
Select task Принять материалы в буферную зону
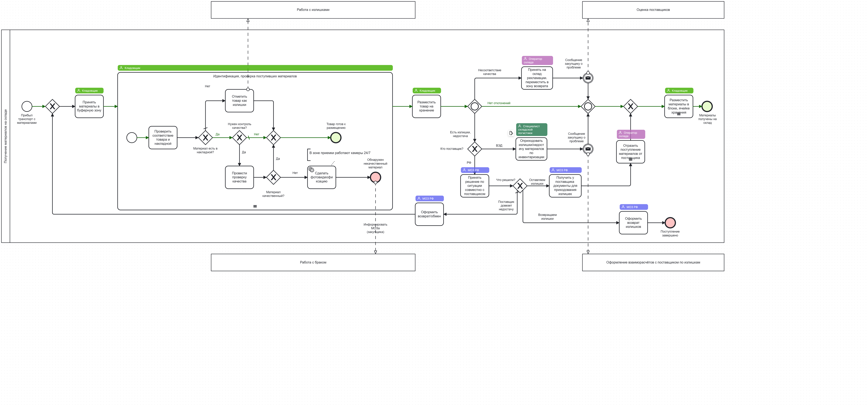point(89,106)
